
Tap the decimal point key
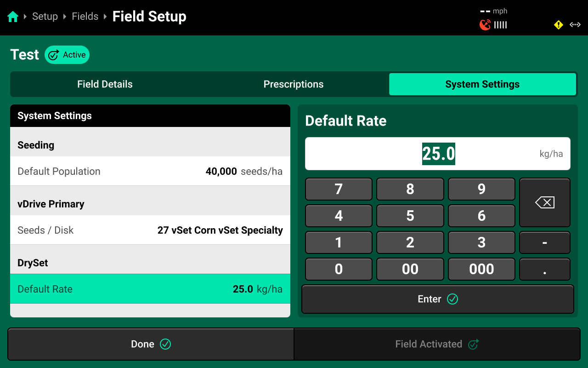[545, 269]
